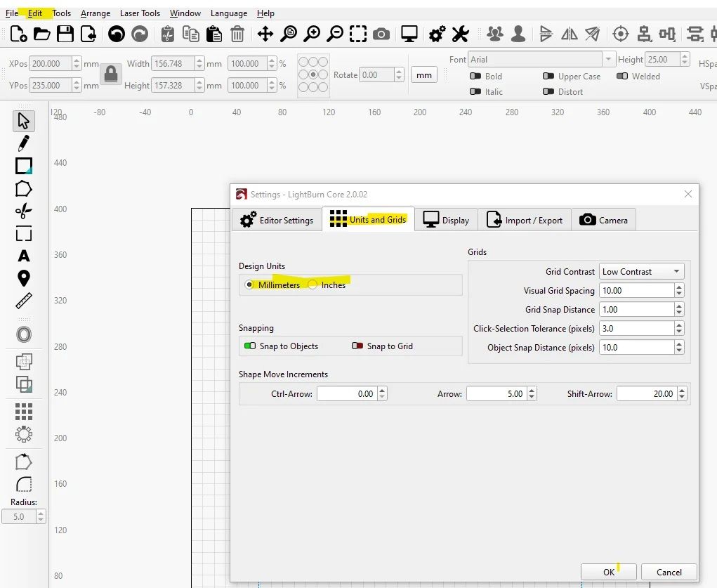Open the Grid Contrast dropdown
This screenshot has width=717, height=588.
coord(642,271)
